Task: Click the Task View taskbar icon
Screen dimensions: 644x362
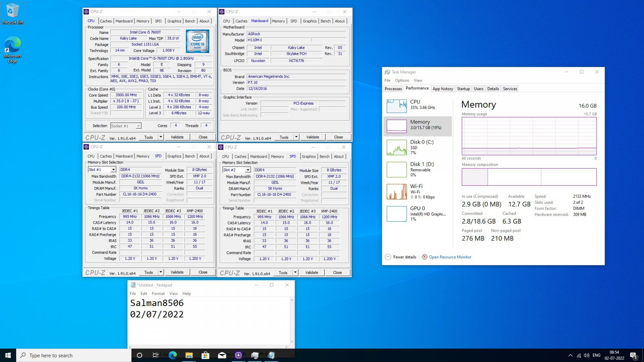Action: point(155,355)
